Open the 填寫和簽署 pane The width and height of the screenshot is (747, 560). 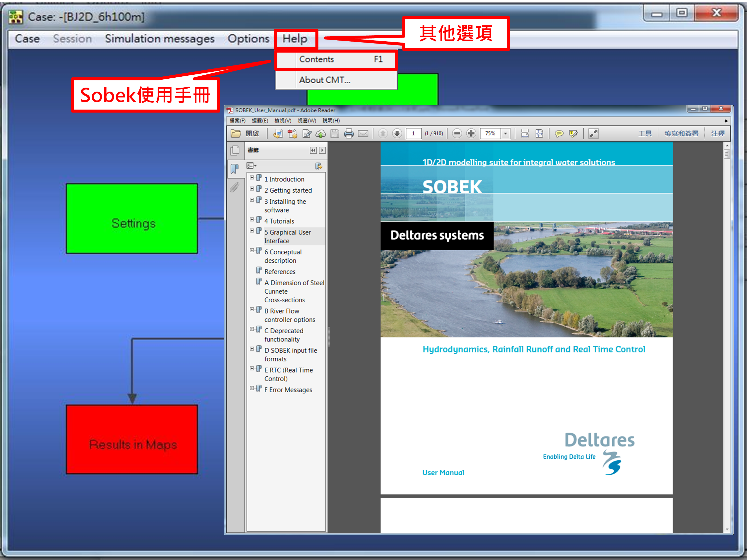(682, 134)
